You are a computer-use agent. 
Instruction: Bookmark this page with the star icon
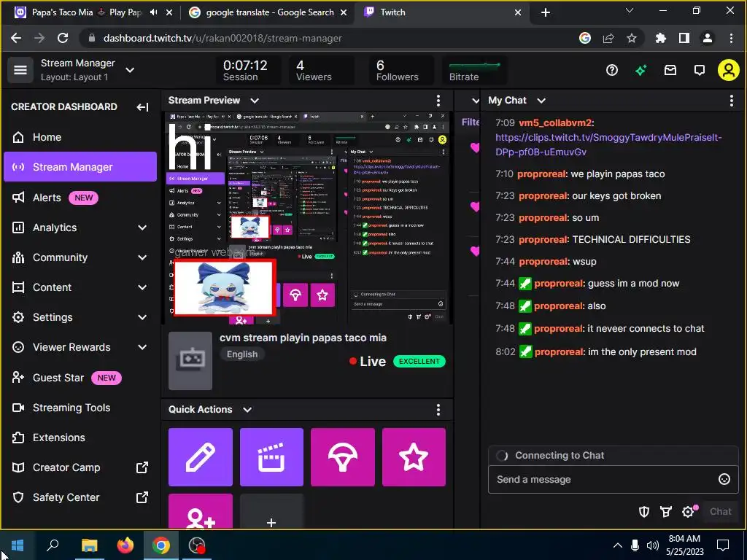[632, 38]
